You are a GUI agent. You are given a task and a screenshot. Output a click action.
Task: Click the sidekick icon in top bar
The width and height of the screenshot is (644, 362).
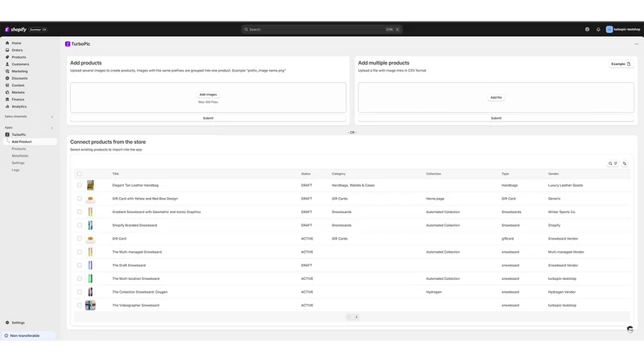(588, 30)
